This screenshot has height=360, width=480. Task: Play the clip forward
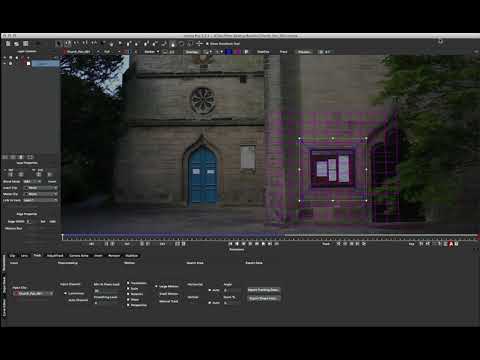[263, 244]
